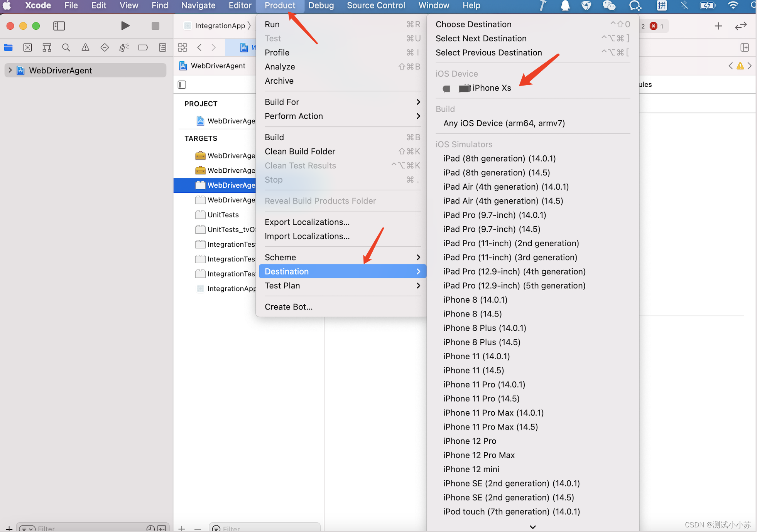Open the Debug menu in menu bar
This screenshot has height=532, width=757.
click(x=321, y=5)
